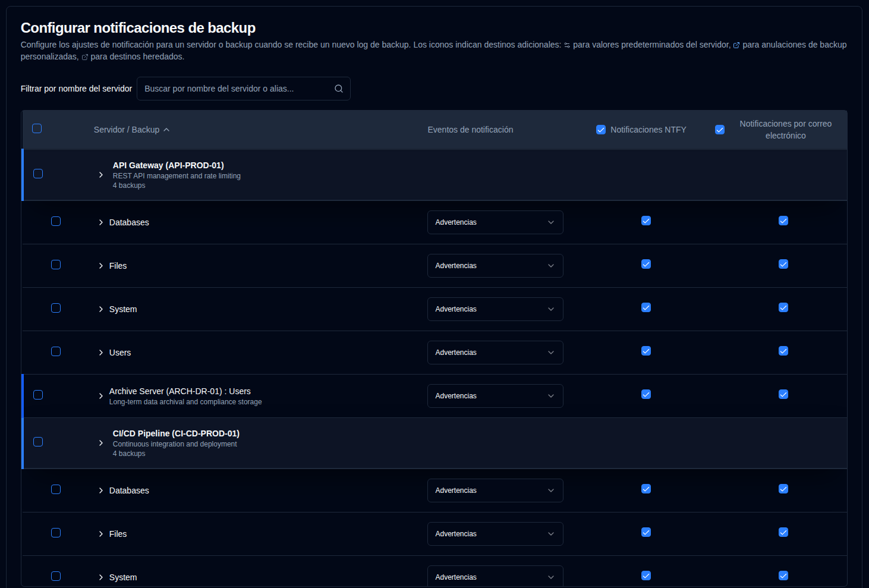Disable NTFY for API Gateway Users backup

coord(646,351)
